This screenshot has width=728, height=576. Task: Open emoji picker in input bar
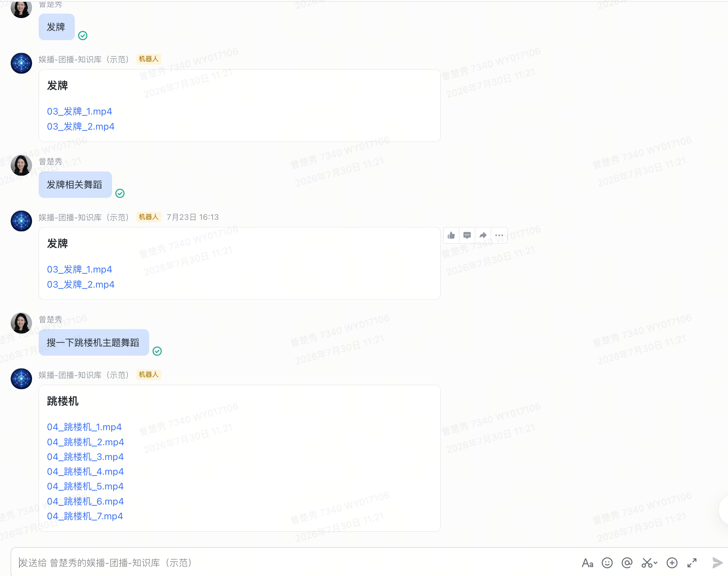[607, 563]
